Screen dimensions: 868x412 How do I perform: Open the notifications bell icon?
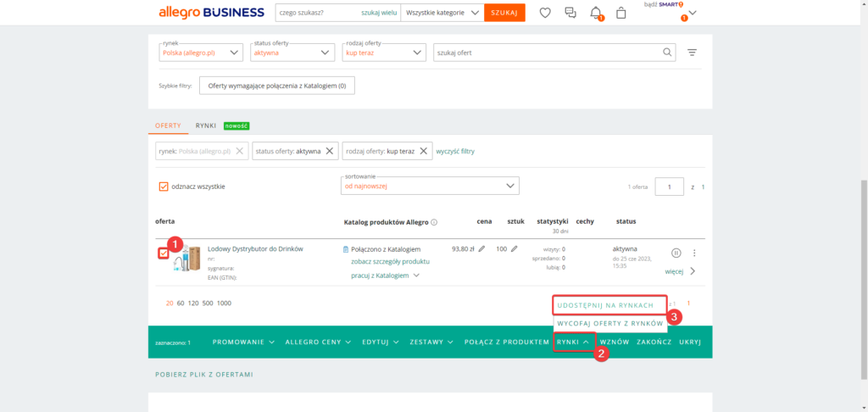[596, 12]
